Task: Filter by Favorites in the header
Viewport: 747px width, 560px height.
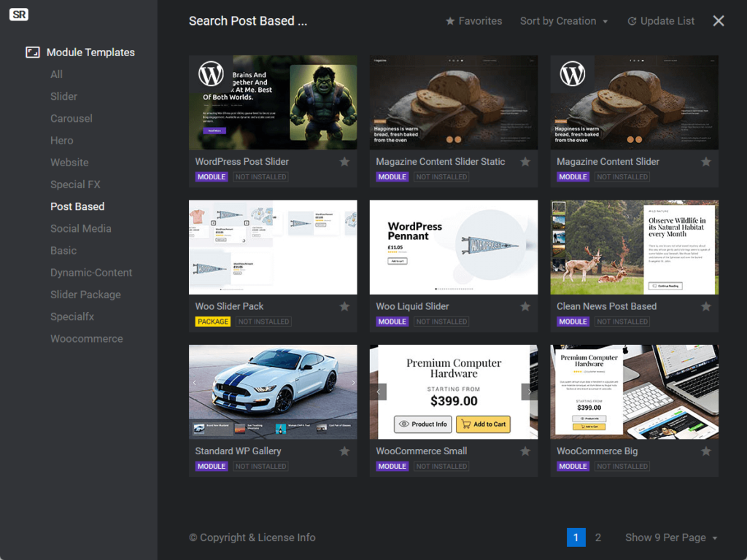Action: pyautogui.click(x=474, y=21)
